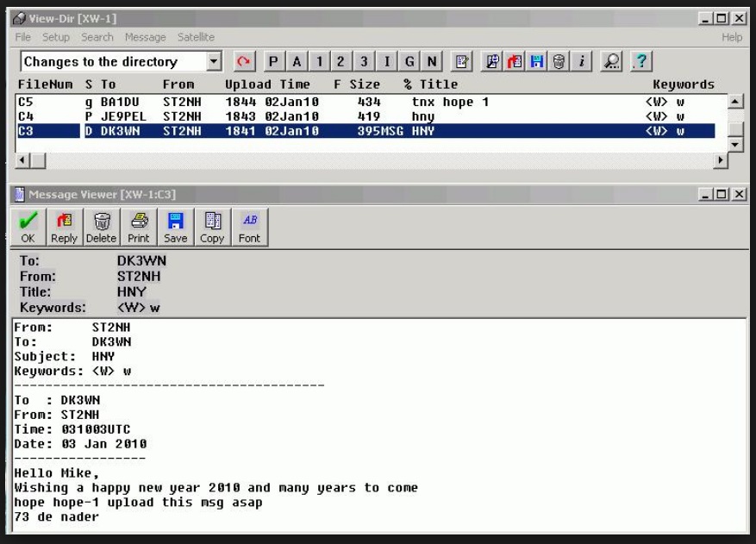Reply to the message from ST2NH
The image size is (756, 544).
click(x=65, y=227)
